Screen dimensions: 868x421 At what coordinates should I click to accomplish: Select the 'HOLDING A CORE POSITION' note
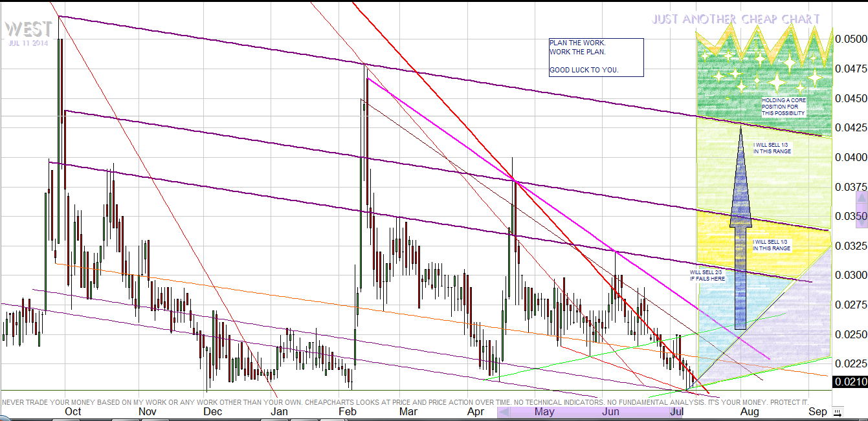click(x=783, y=107)
